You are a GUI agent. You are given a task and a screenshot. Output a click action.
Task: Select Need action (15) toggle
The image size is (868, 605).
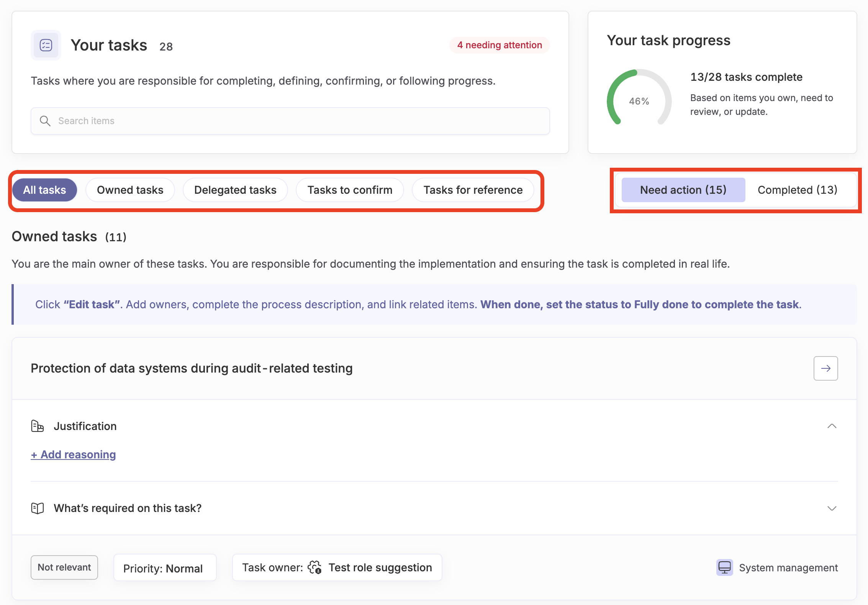click(x=683, y=190)
